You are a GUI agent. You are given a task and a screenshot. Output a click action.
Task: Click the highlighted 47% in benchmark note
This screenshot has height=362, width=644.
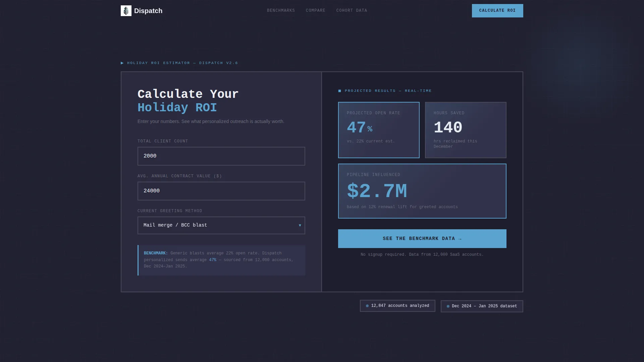(213, 260)
